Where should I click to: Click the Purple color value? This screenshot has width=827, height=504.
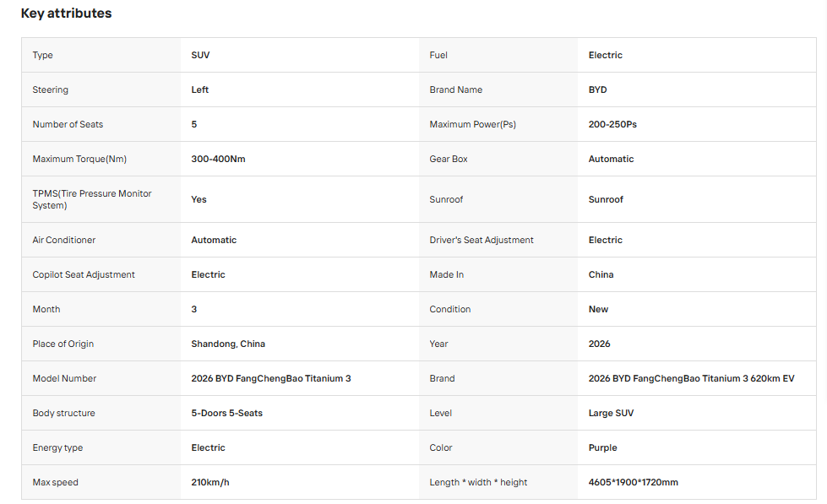602,447
